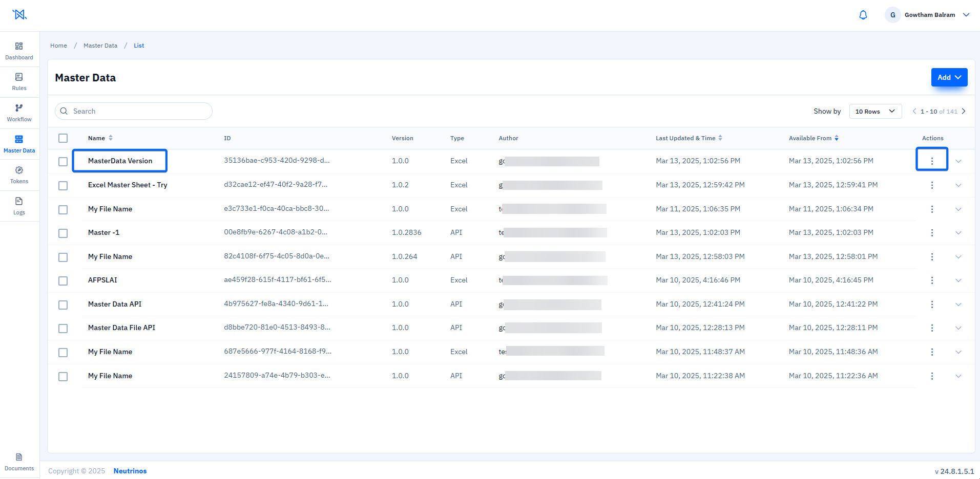Click the Search input field
Image resolution: width=980 pixels, height=479 pixels.
[x=134, y=111]
